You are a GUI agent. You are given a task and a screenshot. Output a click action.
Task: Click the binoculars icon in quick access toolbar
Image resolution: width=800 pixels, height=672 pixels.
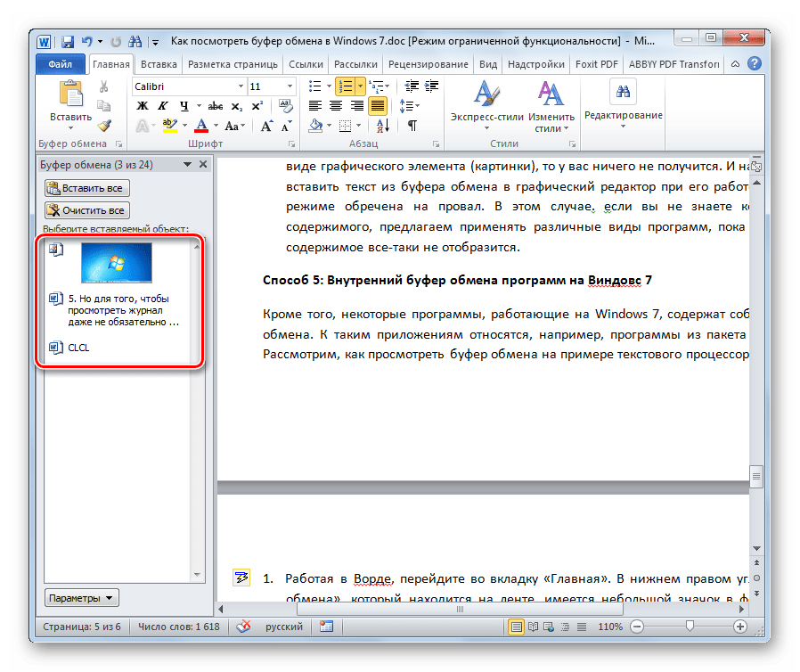click(135, 41)
